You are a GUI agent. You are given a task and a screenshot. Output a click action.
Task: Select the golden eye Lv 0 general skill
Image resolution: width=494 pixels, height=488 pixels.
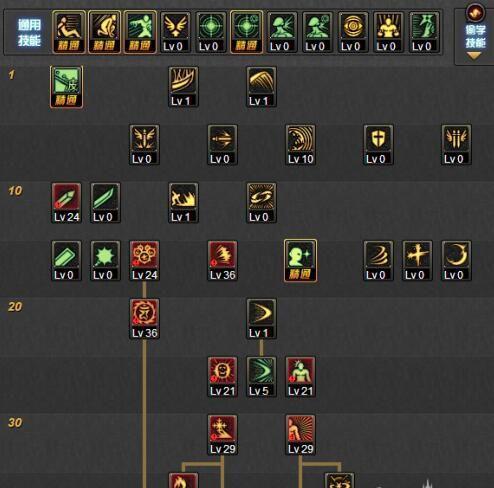pos(353,32)
